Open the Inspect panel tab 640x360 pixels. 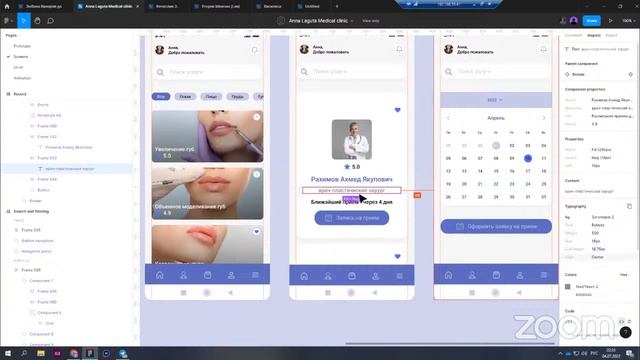coord(593,36)
